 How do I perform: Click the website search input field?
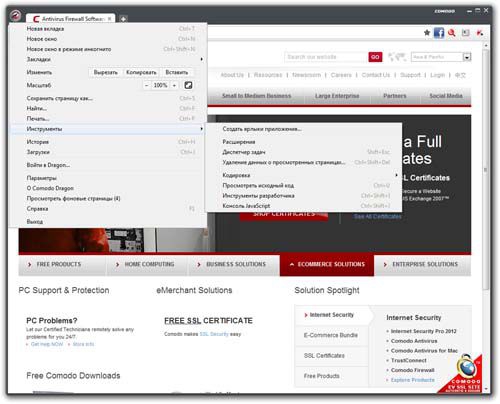click(326, 57)
